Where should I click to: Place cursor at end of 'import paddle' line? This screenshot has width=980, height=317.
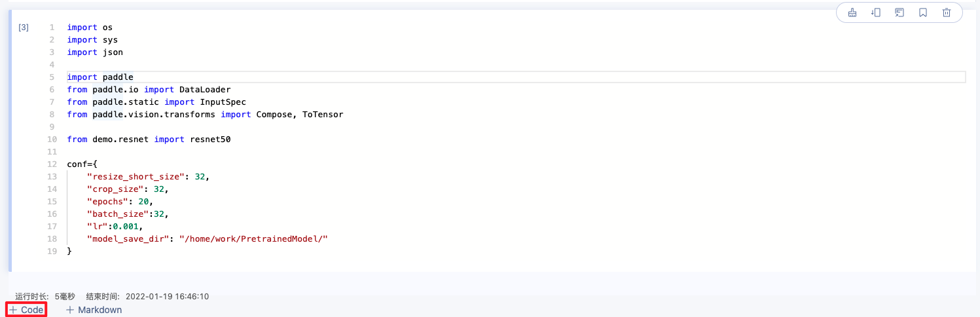point(134,77)
